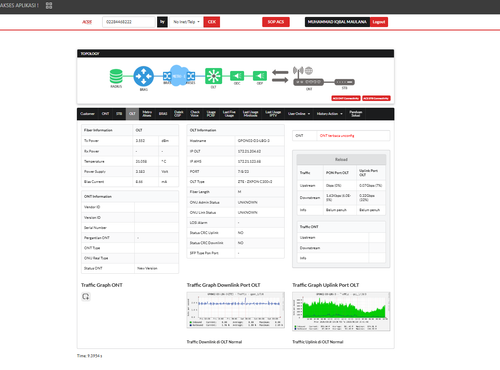Viewport: 500px width, 370px height.
Task: Click the ONU Link Status UNKNOWN value
Action: click(247, 212)
